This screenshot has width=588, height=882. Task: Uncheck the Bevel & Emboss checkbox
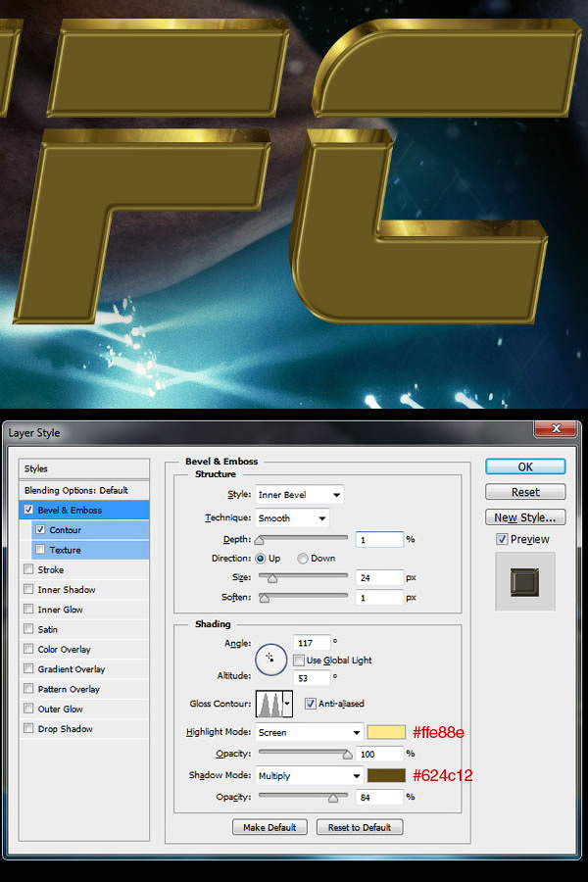(x=28, y=510)
